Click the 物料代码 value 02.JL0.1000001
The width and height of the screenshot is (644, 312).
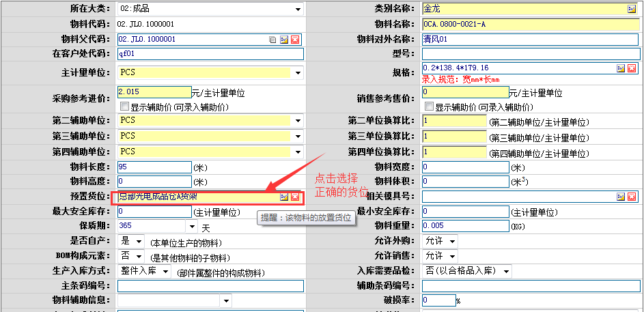click(x=145, y=24)
